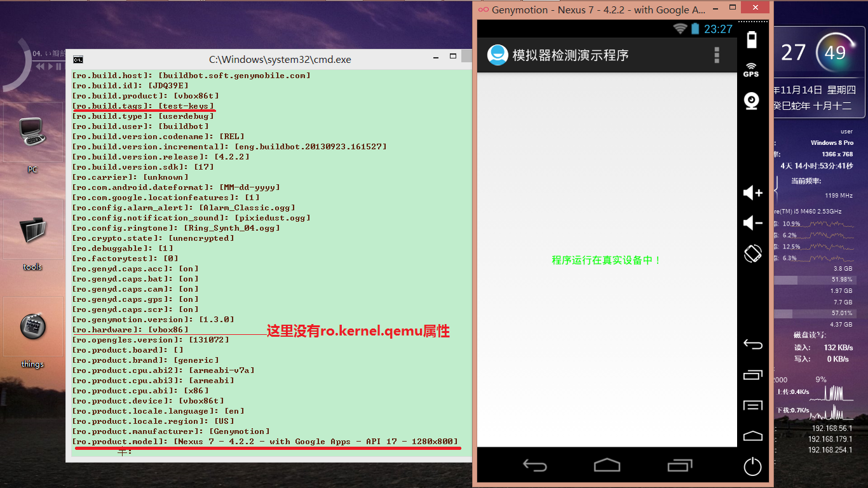Open the cmd.exe window system menu icon

pyautogui.click(x=78, y=60)
